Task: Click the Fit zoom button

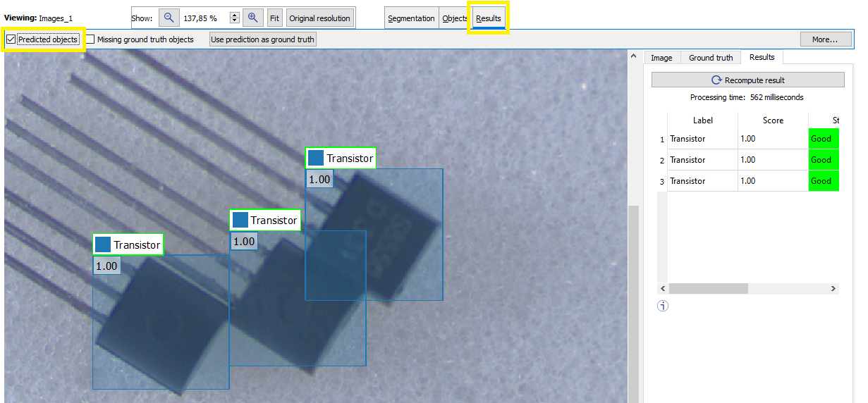Action: tap(274, 18)
